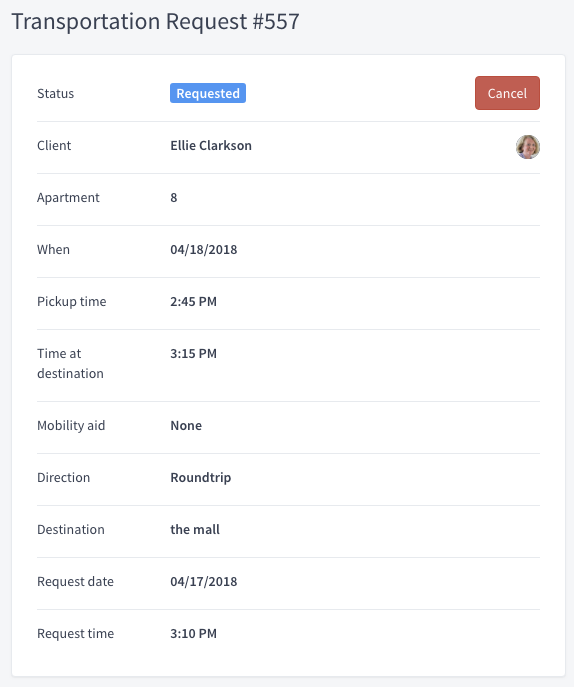Click the Client field label
Screen dimensions: 574x687
pyautogui.click(x=54, y=145)
